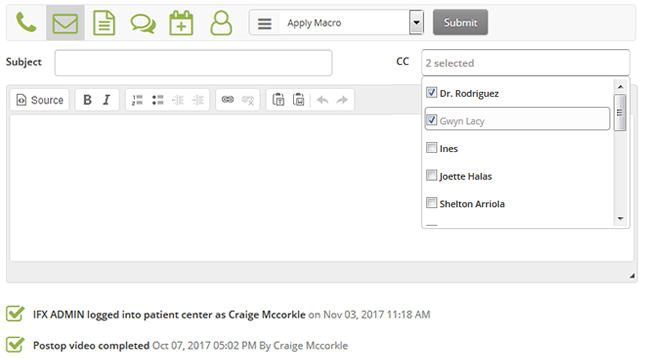Screen dimensions: 645x360
Task: Check Shelton Arriola in CC list
Action: coord(431,203)
